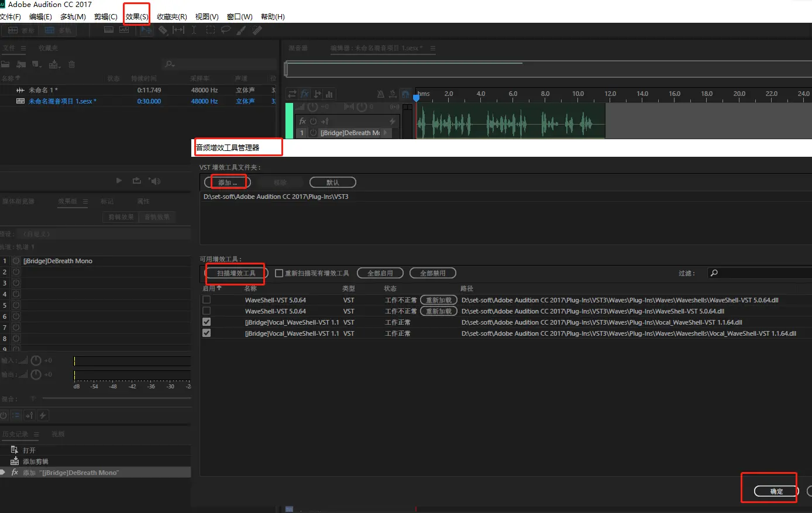Select the Slip tool

coord(178,30)
